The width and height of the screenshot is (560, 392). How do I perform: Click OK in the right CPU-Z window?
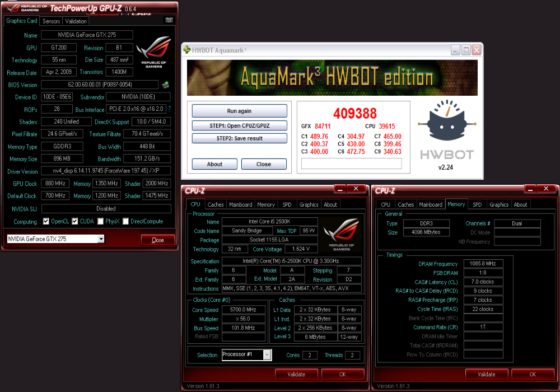click(x=533, y=374)
